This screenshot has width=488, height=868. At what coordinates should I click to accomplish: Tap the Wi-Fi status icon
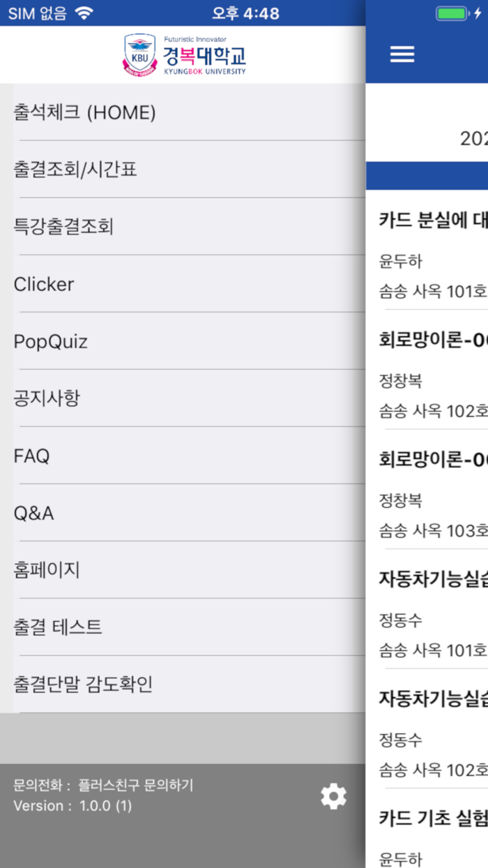(x=82, y=12)
